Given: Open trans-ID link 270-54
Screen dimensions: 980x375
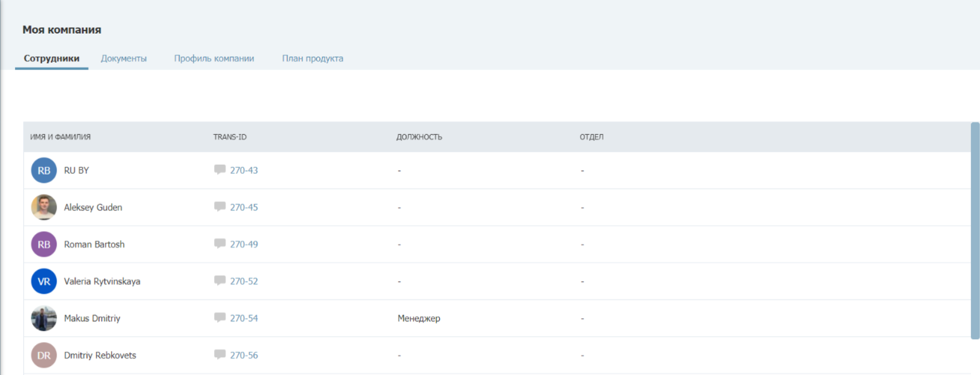Looking at the screenshot, I should click(244, 318).
